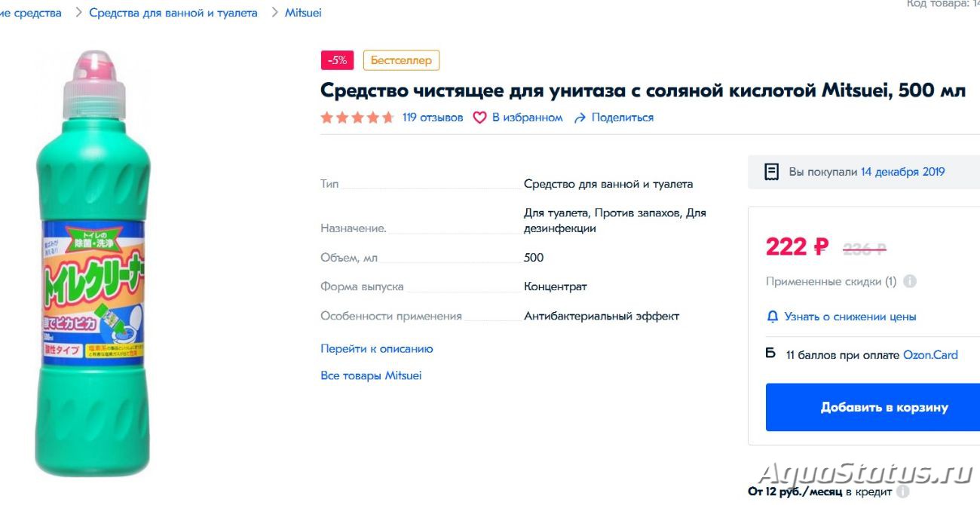Open Все товары Mitsuei link

(371, 375)
